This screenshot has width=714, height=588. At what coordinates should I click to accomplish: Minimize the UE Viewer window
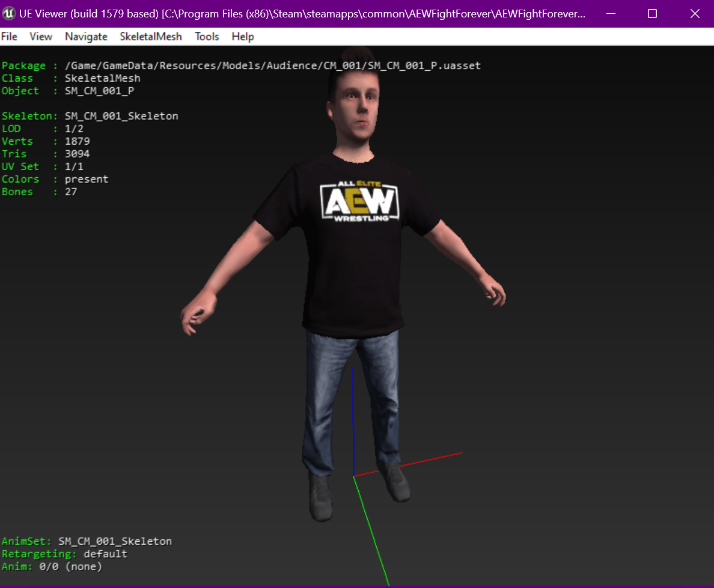click(x=611, y=14)
